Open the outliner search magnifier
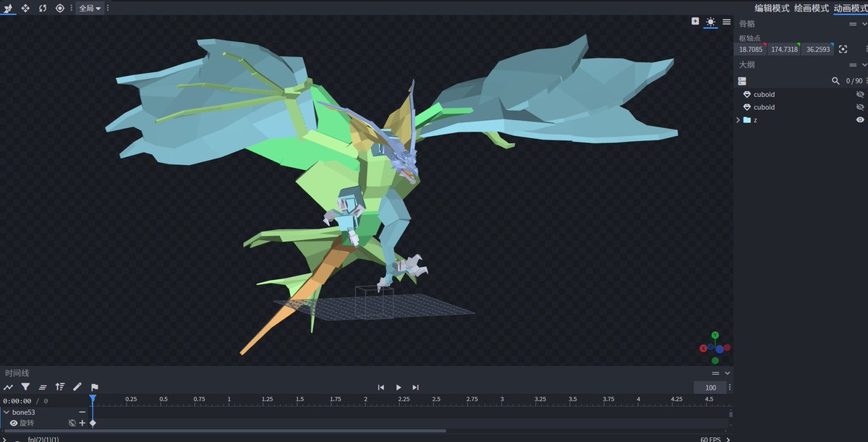This screenshot has height=442, width=868. [836, 81]
